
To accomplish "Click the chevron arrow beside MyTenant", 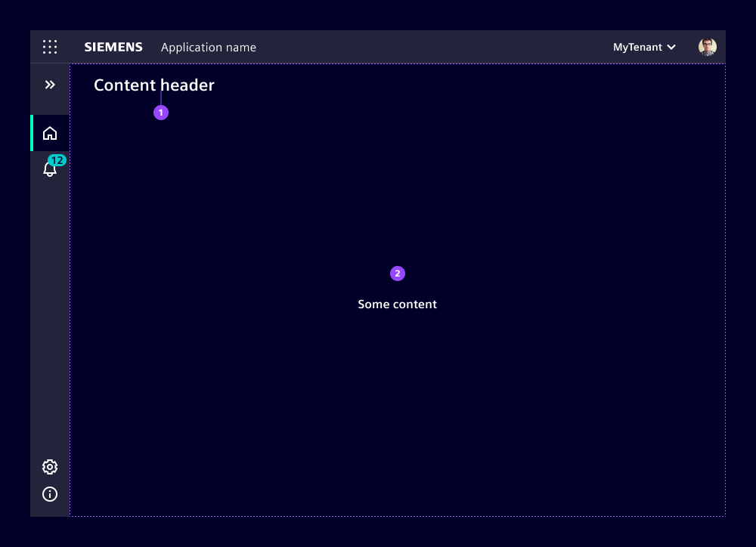I will pos(671,48).
